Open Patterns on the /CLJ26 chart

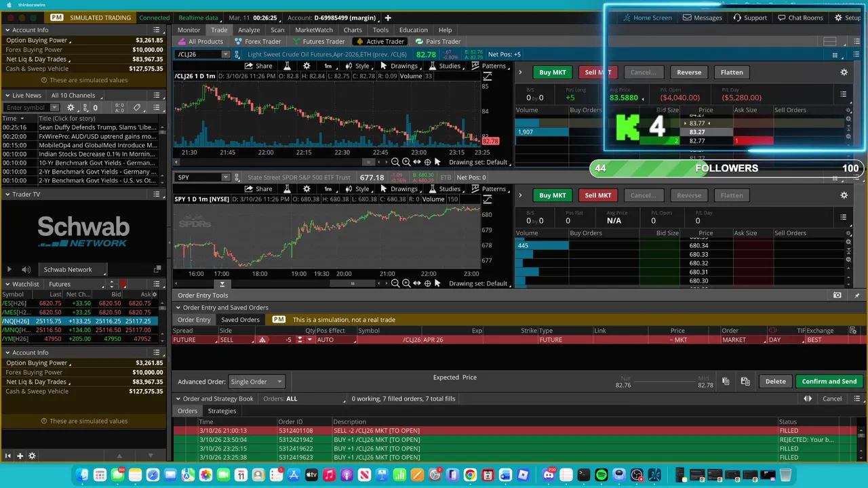(489, 66)
